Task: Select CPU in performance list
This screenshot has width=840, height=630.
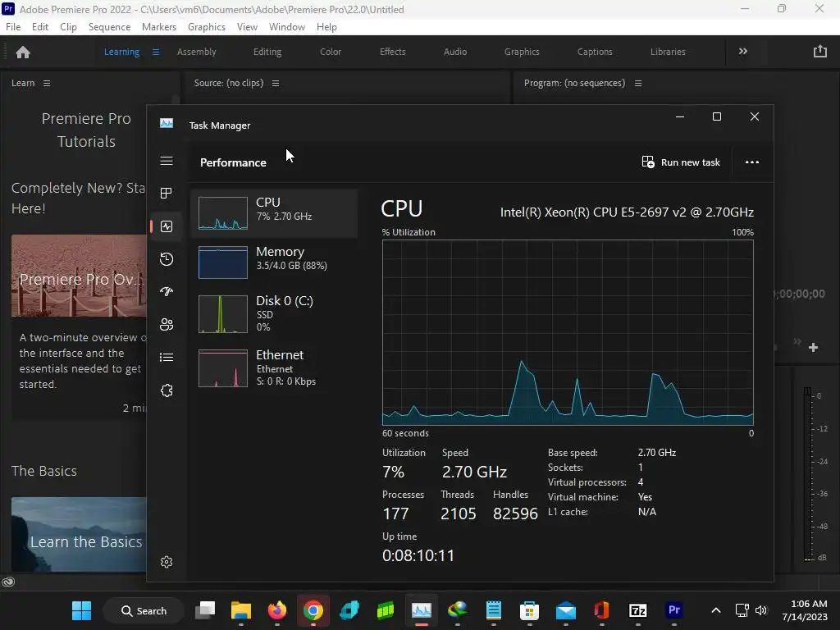Action: click(274, 212)
